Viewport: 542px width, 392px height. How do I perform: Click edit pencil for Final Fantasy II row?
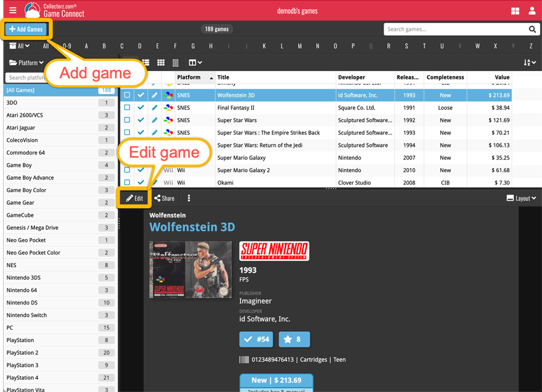[x=155, y=108]
